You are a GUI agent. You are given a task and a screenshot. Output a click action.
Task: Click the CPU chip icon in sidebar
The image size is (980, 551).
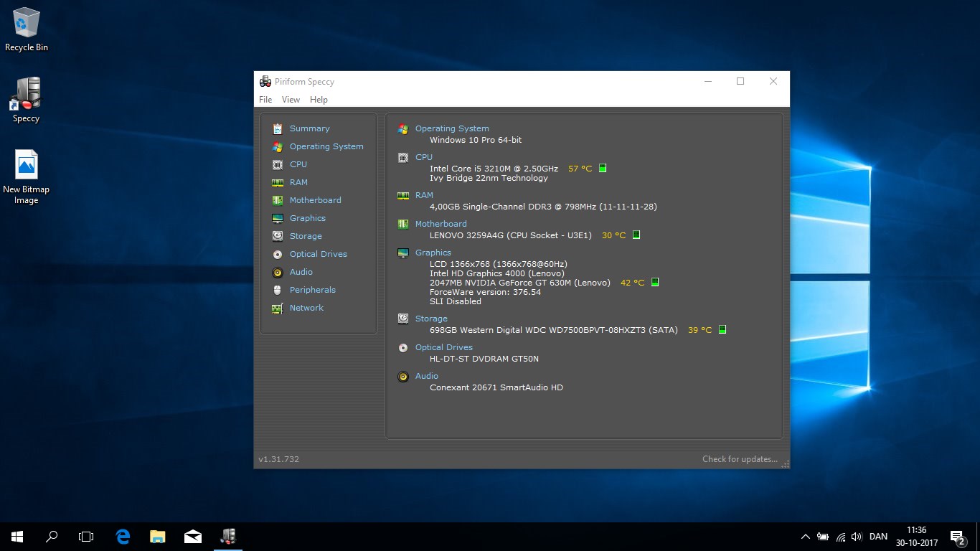point(277,164)
